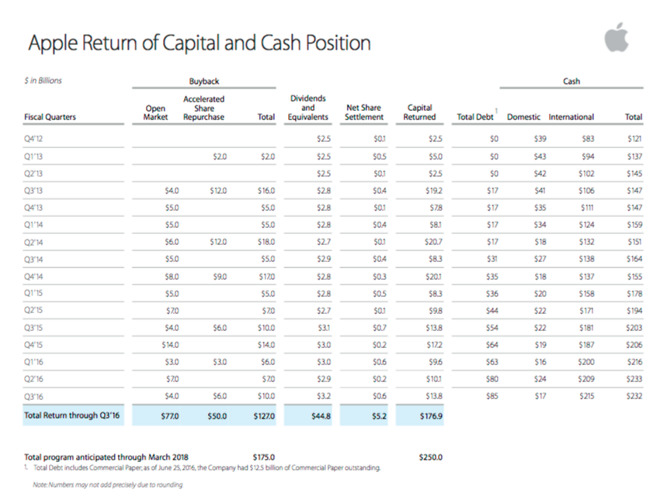
Task: Click the Dividends and Equivalents header
Action: (308, 108)
